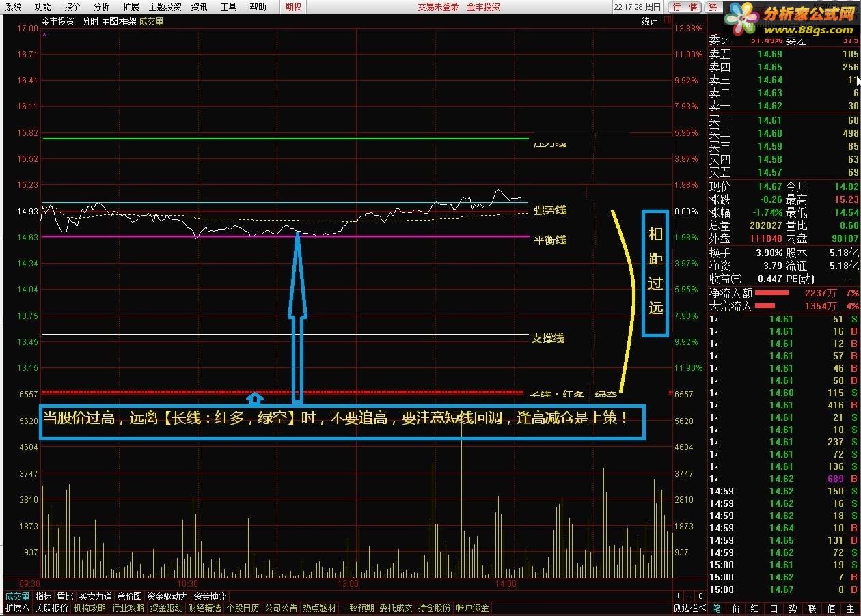The image size is (861, 616).
Task: Select the 日 tab in side panel
Action: click(x=774, y=608)
